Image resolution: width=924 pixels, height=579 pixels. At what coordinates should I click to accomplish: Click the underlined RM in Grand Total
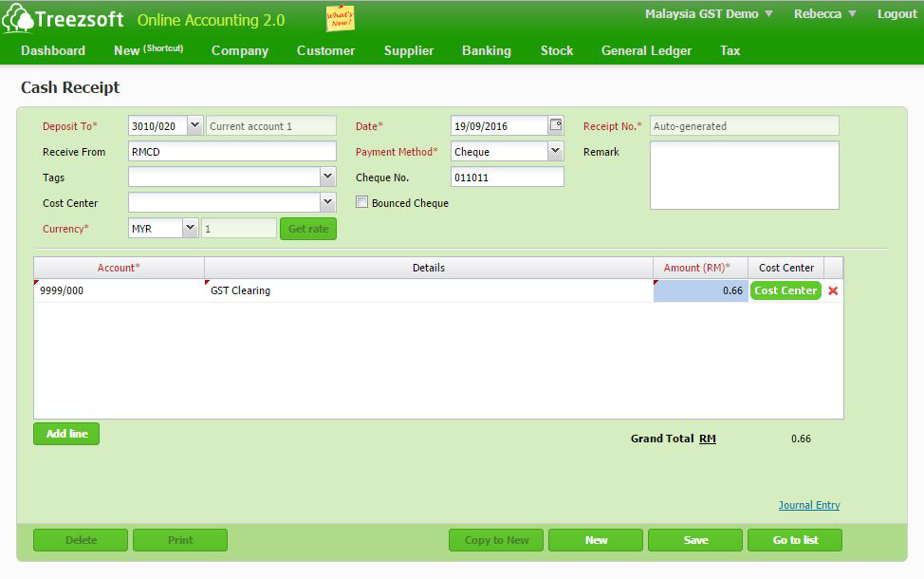point(708,439)
